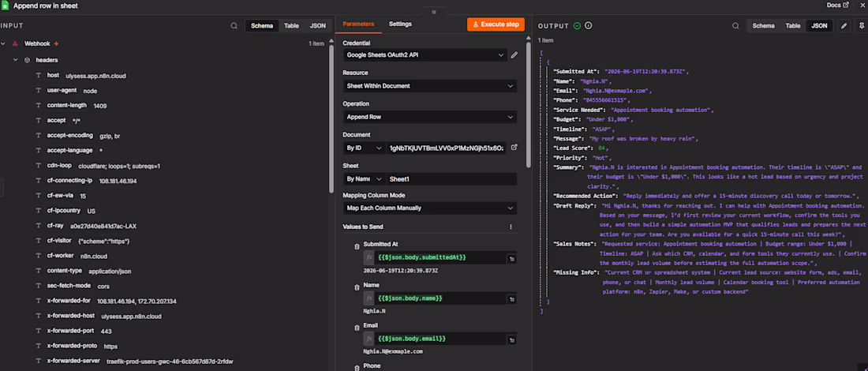Click the output panel search icon

(735, 26)
